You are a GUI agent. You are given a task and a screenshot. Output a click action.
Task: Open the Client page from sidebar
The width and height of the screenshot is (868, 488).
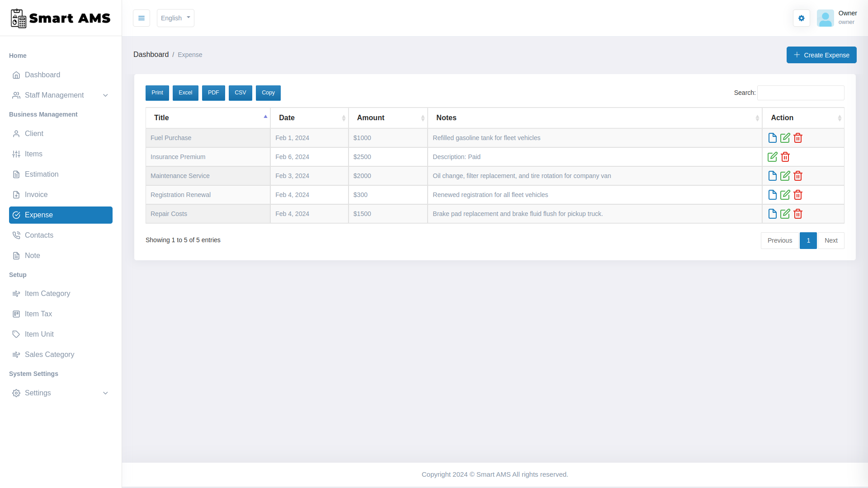coord(33,133)
